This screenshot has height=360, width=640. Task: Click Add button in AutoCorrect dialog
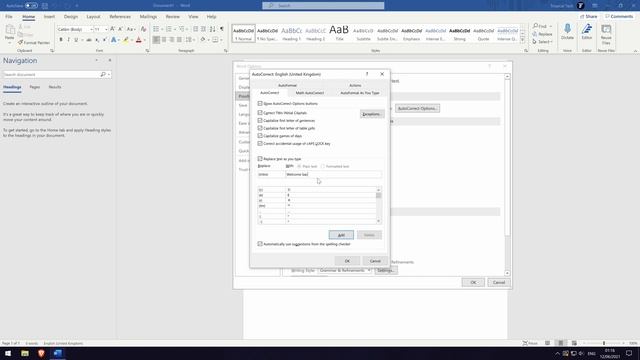[341, 235]
